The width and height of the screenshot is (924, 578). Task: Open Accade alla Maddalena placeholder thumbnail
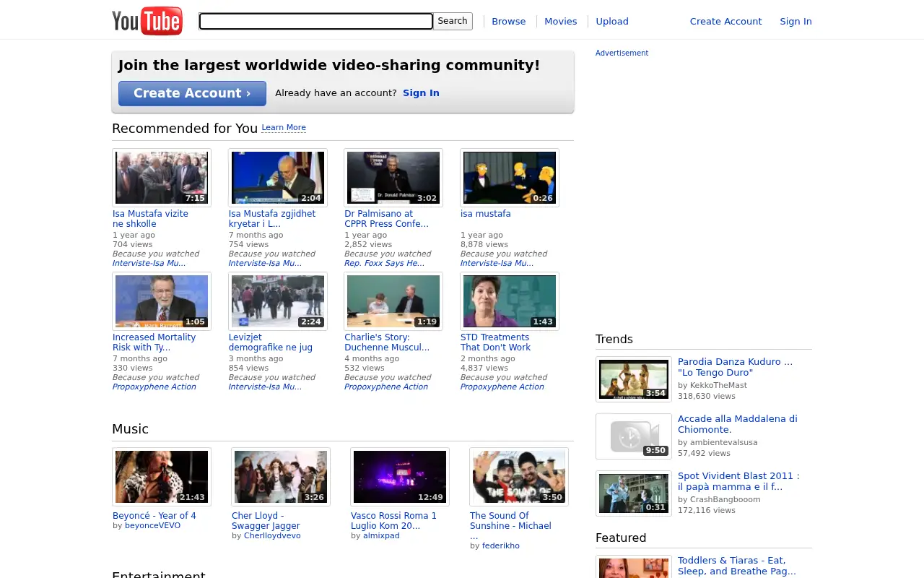click(634, 436)
